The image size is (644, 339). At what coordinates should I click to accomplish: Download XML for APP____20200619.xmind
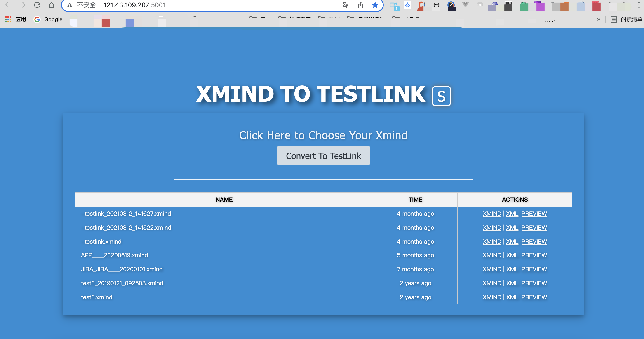pyautogui.click(x=512, y=255)
